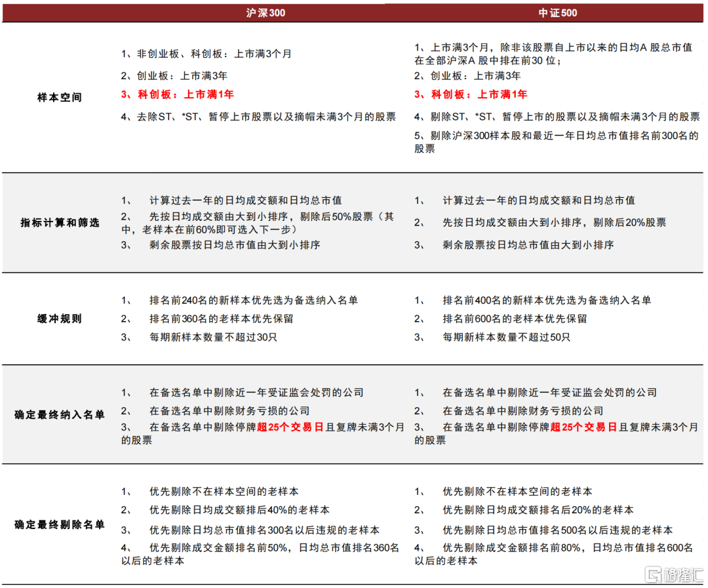Click 剔除近一年受证监会处罚 in 中证500 column
Screen dimensions: 708x588
pyautogui.click(x=536, y=393)
